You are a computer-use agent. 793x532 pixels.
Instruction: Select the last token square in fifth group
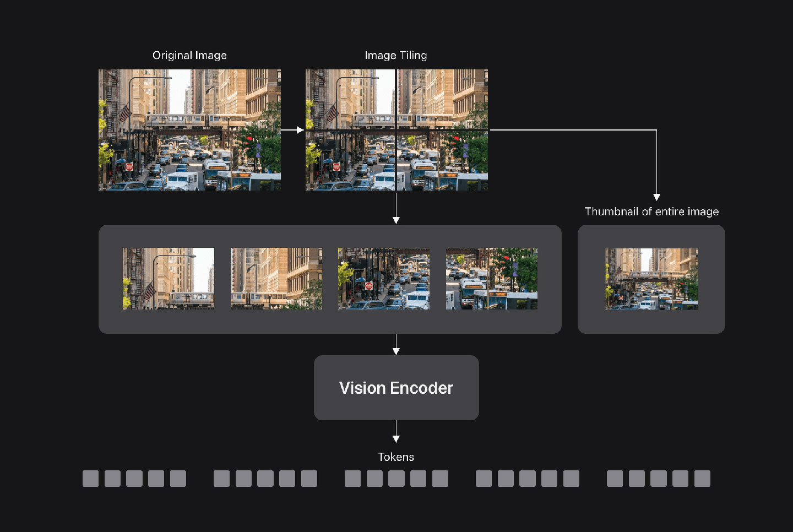[702, 479]
